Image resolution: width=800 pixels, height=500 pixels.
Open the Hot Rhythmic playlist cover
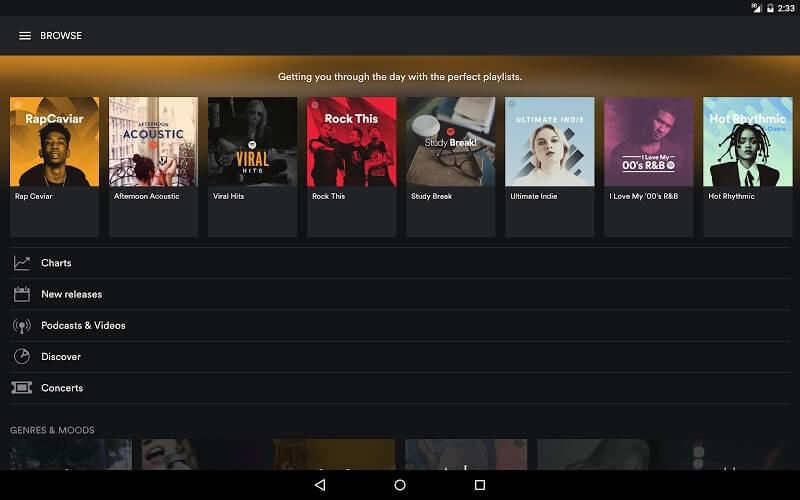pos(748,142)
